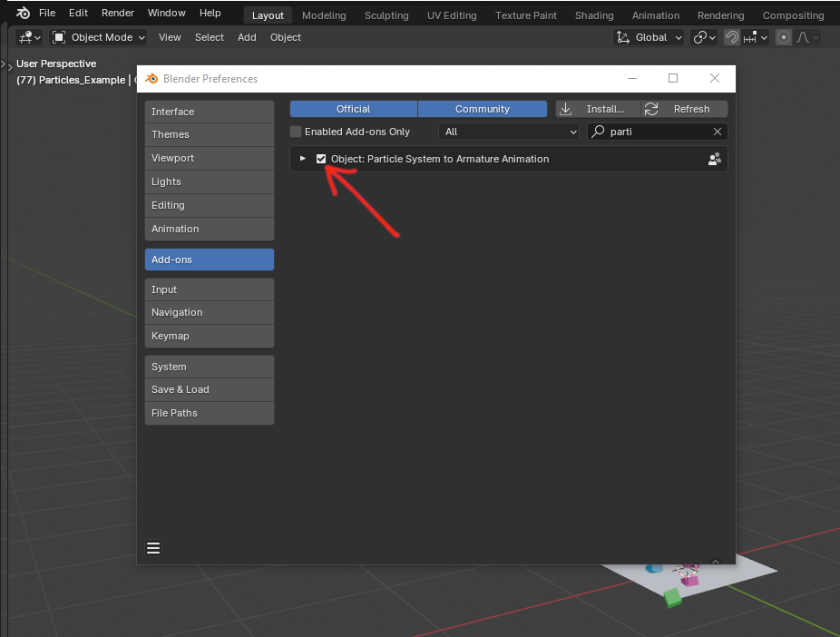This screenshot has height=637, width=840.
Task: Toggle the proportional editing icon
Action: (x=783, y=37)
